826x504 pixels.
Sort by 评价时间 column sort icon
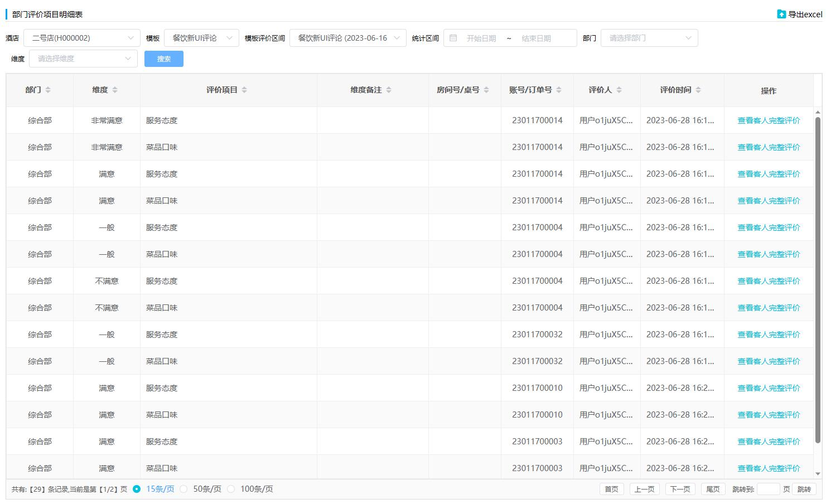698,90
